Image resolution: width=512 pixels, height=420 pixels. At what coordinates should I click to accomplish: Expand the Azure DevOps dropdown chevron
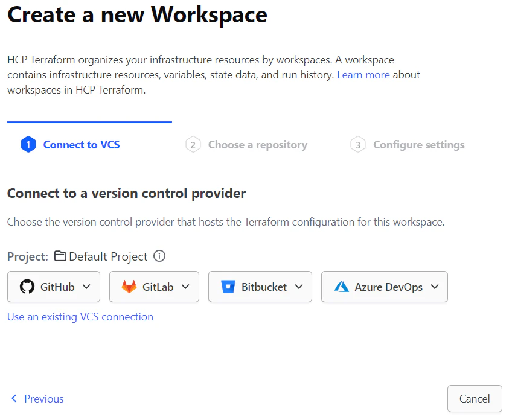pyautogui.click(x=435, y=287)
